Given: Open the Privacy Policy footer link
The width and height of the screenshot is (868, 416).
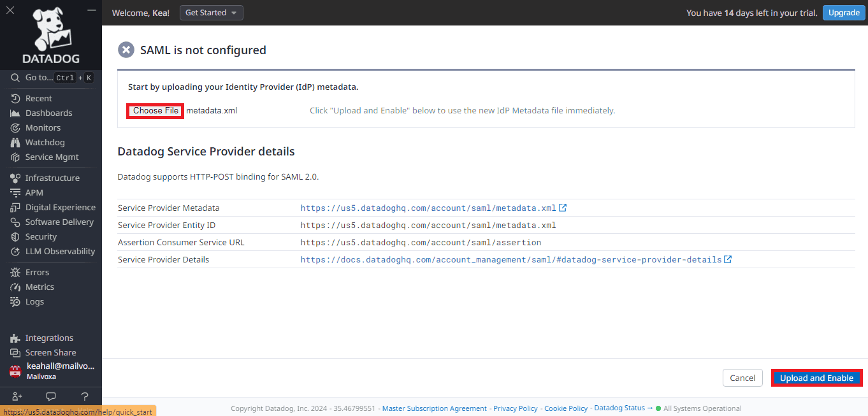Looking at the screenshot, I should [515, 408].
